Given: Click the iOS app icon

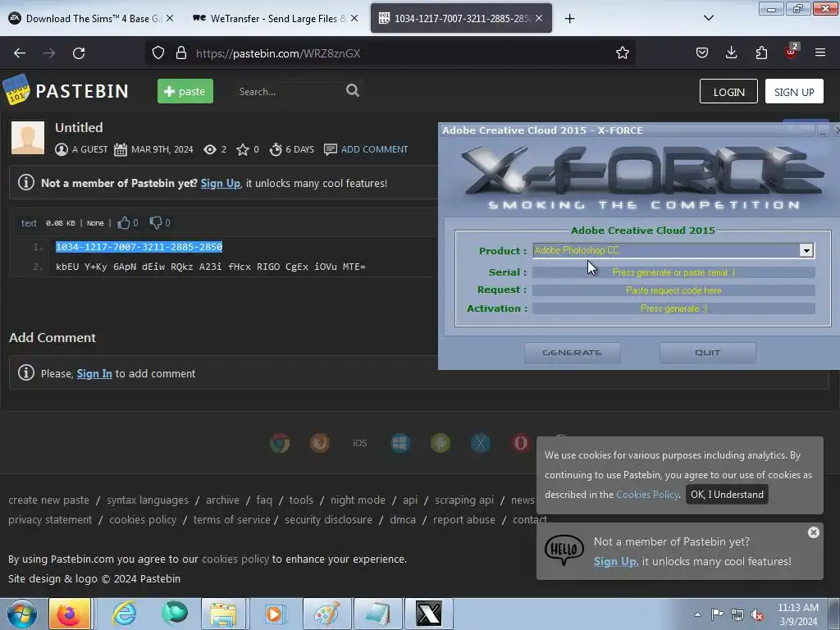Looking at the screenshot, I should click(x=359, y=443).
